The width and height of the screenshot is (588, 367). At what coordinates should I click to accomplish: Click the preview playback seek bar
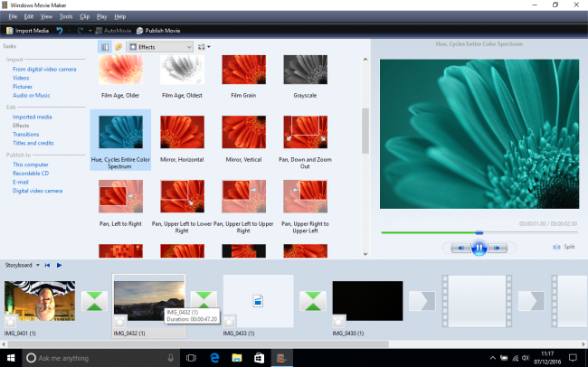tap(479, 233)
